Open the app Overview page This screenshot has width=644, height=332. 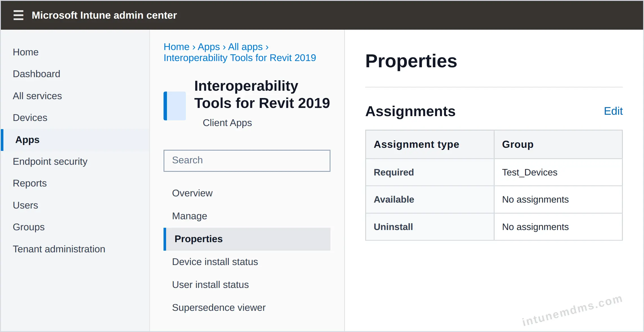(x=192, y=193)
